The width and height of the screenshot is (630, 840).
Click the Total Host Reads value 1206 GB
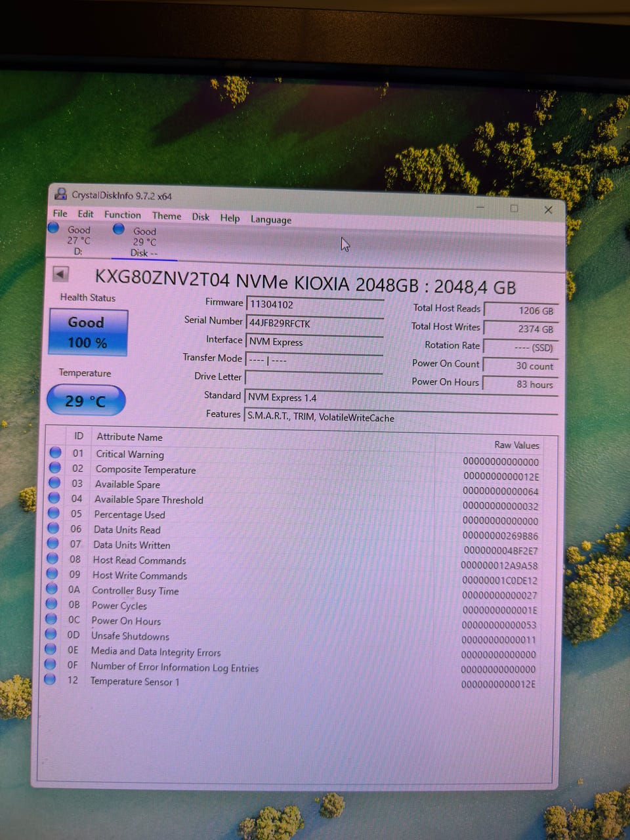click(x=520, y=310)
